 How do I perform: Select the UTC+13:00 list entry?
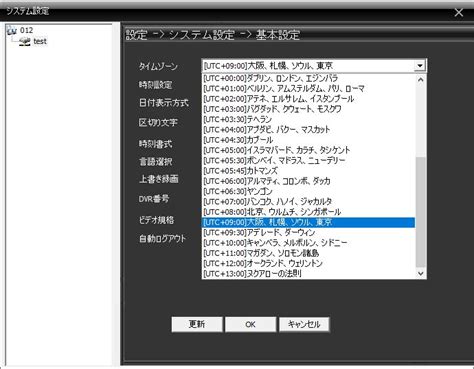308,274
